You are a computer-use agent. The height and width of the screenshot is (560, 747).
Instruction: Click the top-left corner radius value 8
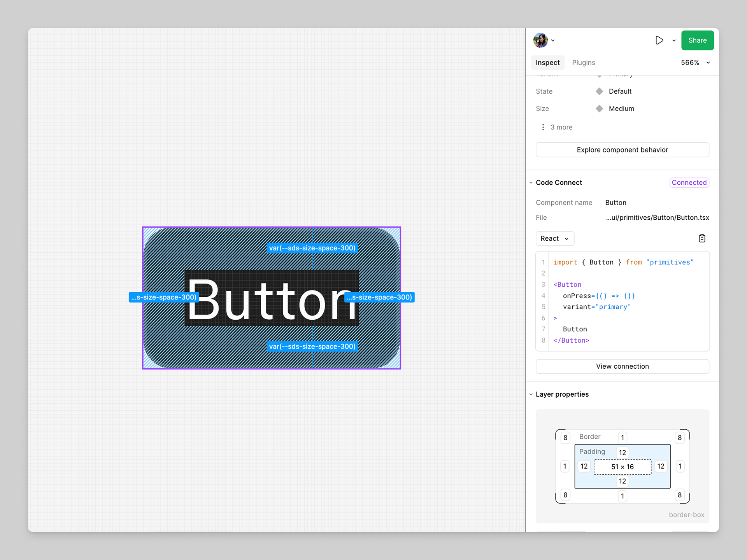click(565, 437)
